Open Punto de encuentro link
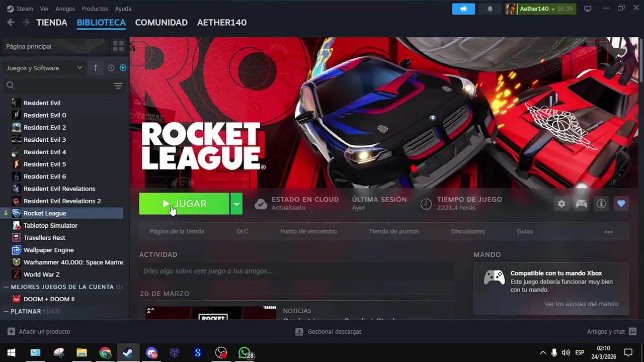 point(308,231)
